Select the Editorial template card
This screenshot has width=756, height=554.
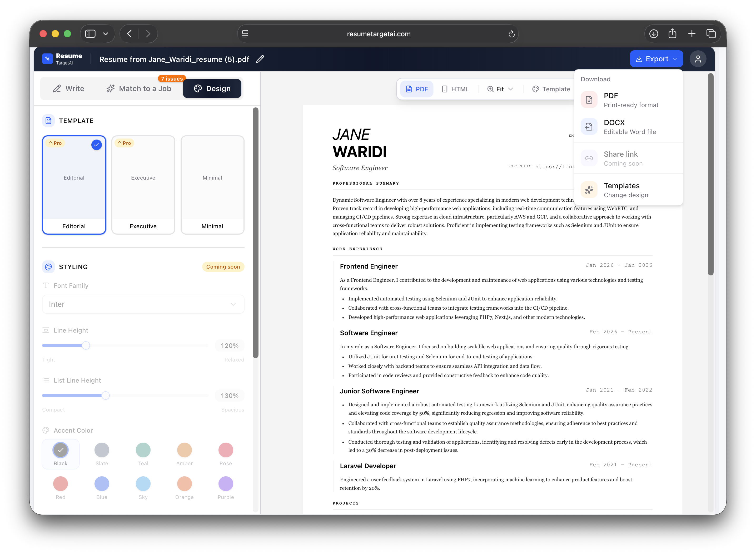click(x=74, y=184)
